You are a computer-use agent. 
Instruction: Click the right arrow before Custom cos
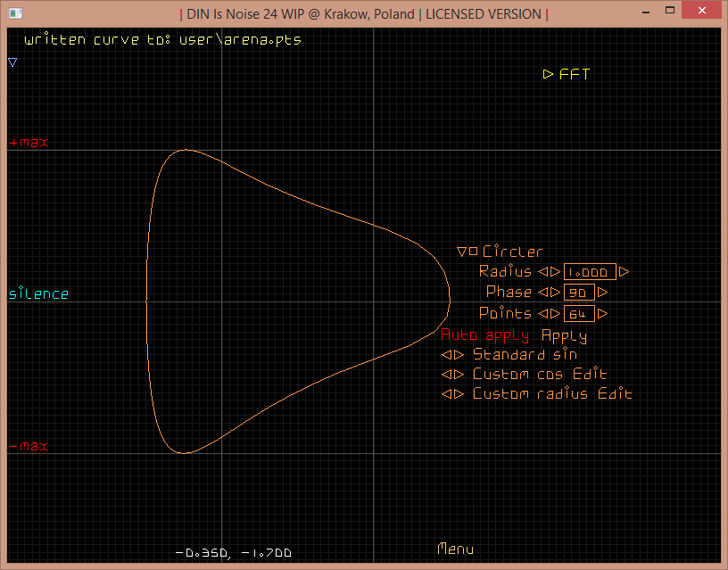coord(459,375)
